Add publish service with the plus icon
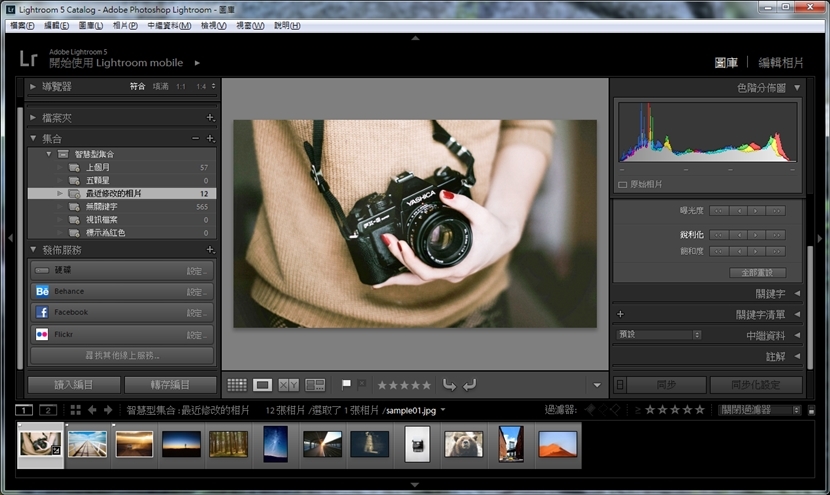 [210, 249]
